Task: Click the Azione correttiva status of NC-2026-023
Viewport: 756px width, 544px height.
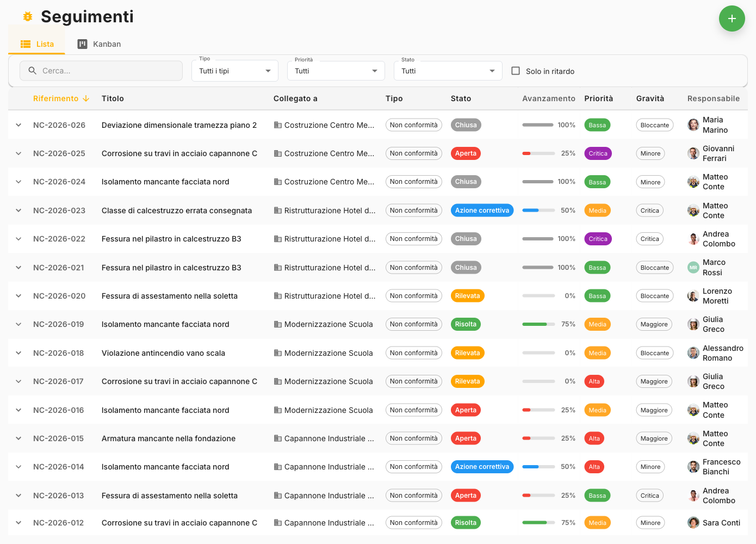Action: click(x=482, y=211)
